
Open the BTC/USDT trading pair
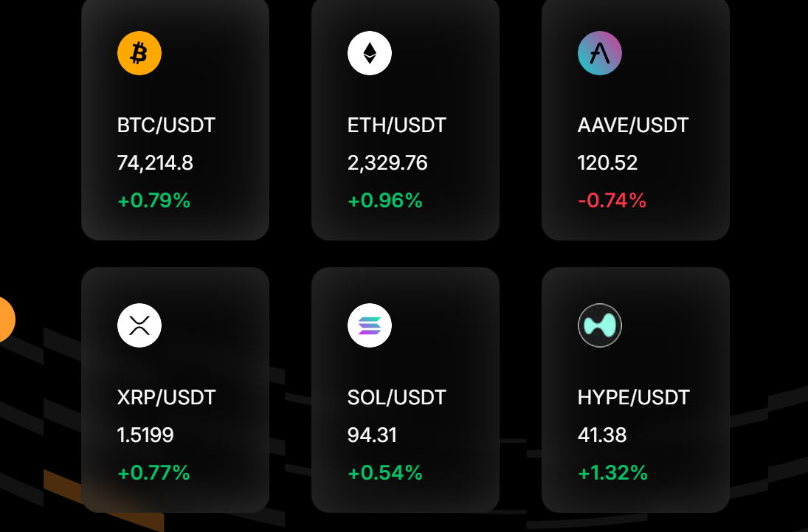(165, 125)
